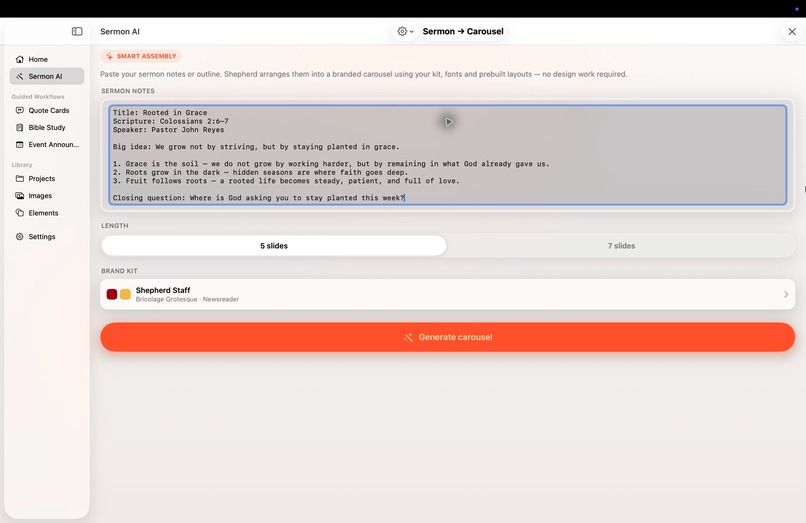
Task: Open Settings from the sidebar
Action: [47, 237]
